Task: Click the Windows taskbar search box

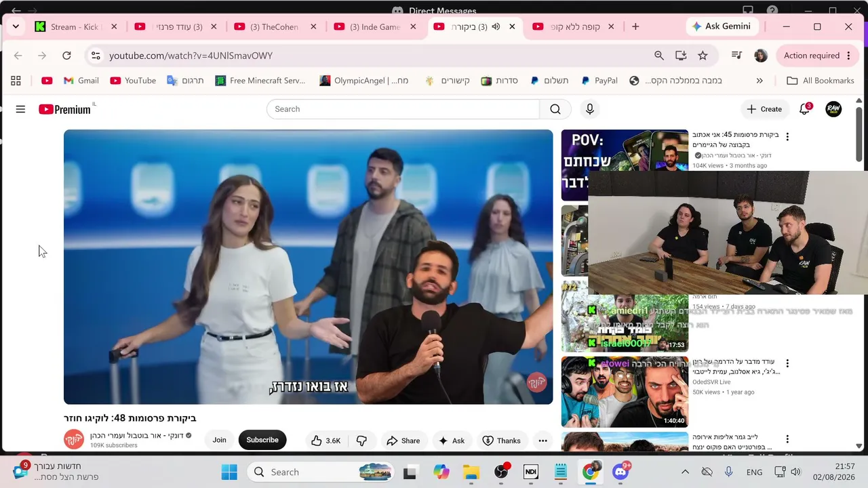Action: (322, 472)
